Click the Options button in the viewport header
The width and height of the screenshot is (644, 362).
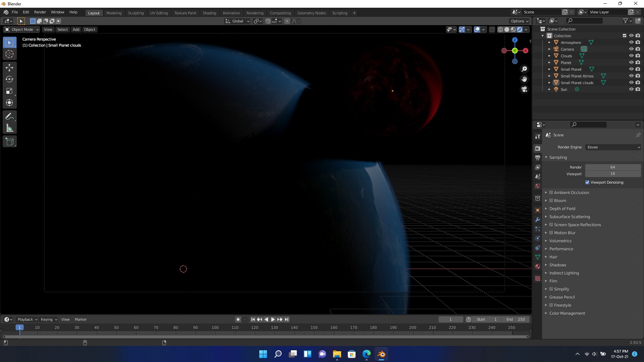click(x=519, y=21)
